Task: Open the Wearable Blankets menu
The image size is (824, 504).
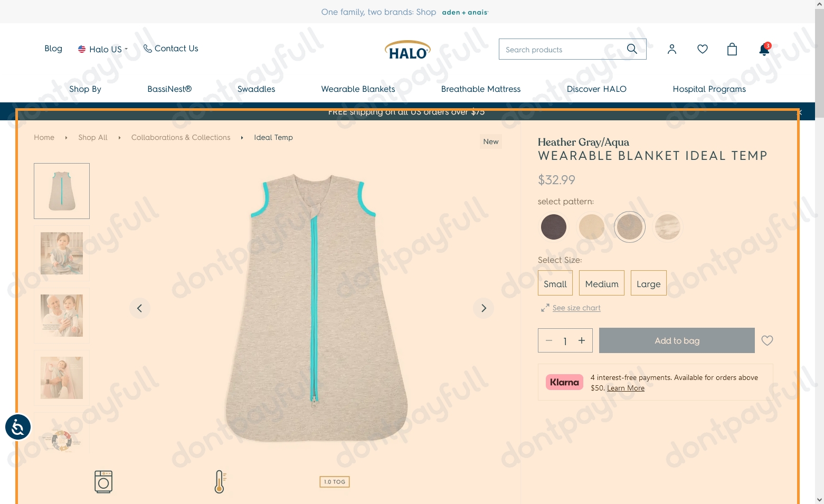Action: click(358, 89)
